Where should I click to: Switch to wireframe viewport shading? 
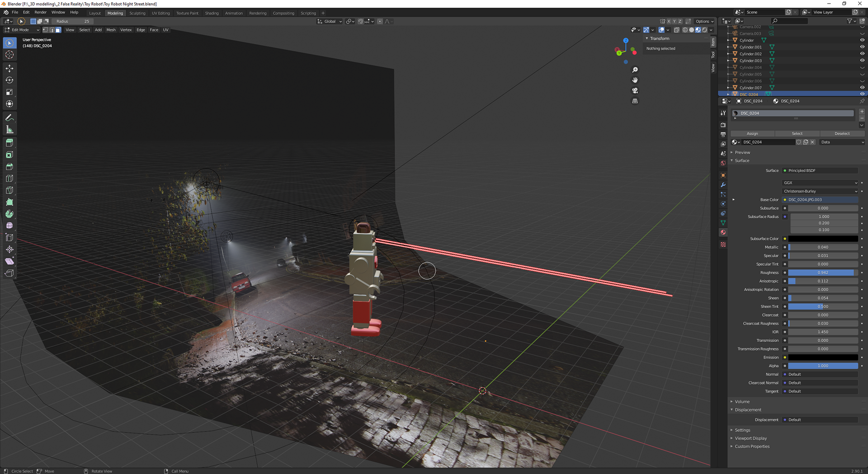pos(685,30)
